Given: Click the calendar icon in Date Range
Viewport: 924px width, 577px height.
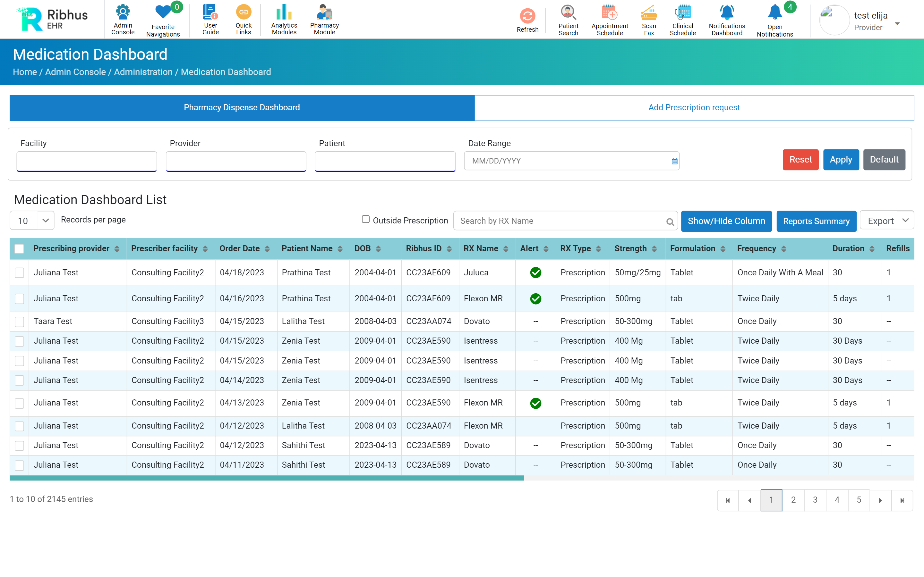Looking at the screenshot, I should pos(674,161).
